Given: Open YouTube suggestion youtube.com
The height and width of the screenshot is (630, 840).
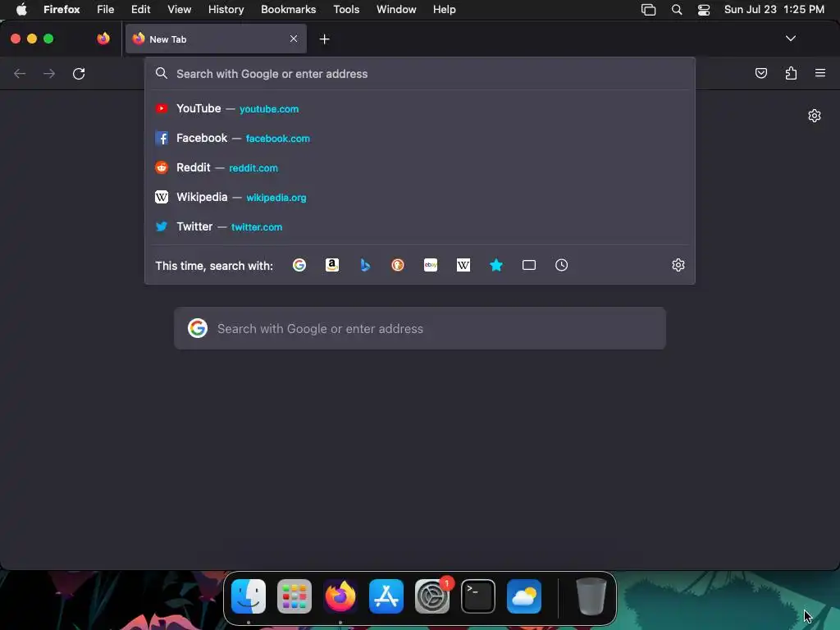Looking at the screenshot, I should (x=419, y=109).
